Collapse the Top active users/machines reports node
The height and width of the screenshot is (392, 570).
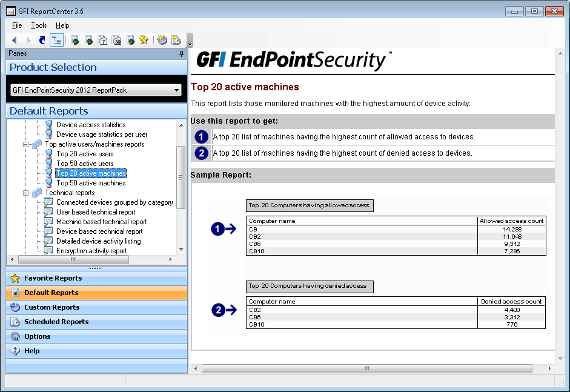pyautogui.click(x=26, y=144)
